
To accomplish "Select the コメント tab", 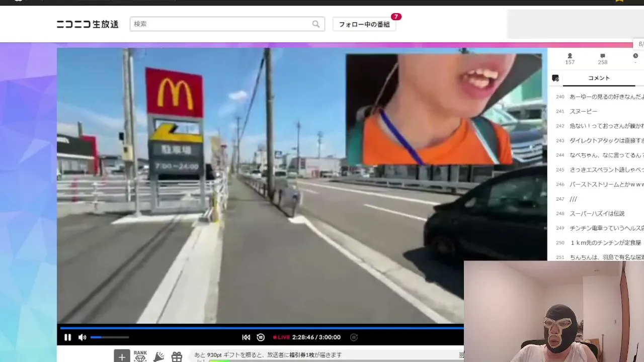I will pyautogui.click(x=599, y=78).
